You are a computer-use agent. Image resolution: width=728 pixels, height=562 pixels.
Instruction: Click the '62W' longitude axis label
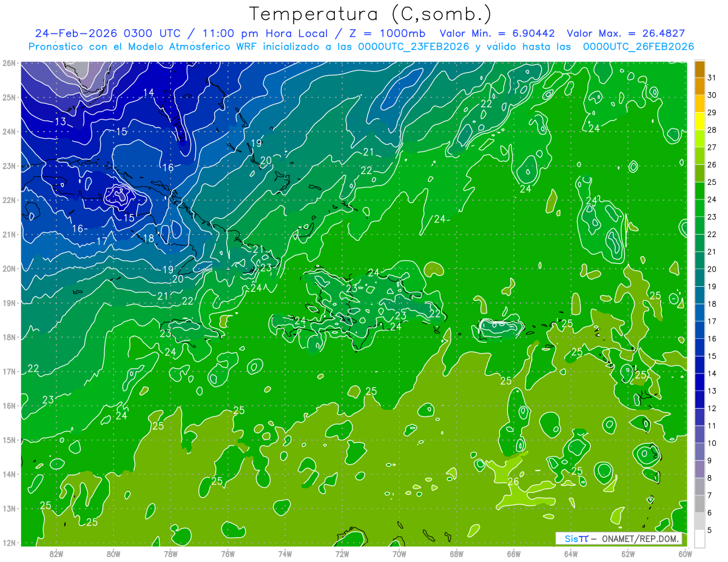(628, 554)
